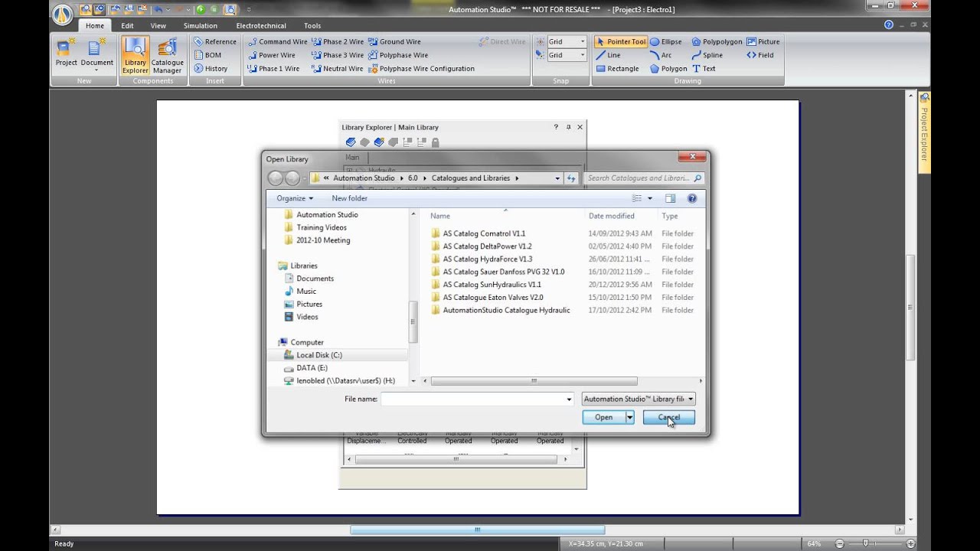Screen dimensions: 980x551
Task: Select Local Disk (C:) in navigation pane
Action: (x=318, y=355)
